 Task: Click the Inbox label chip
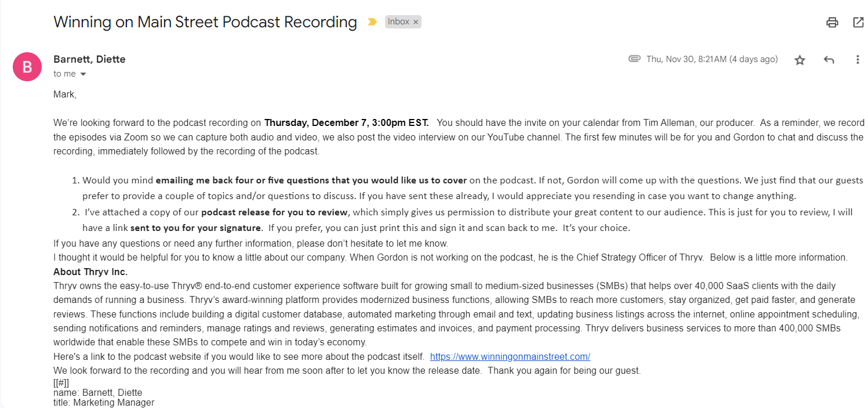(x=398, y=22)
